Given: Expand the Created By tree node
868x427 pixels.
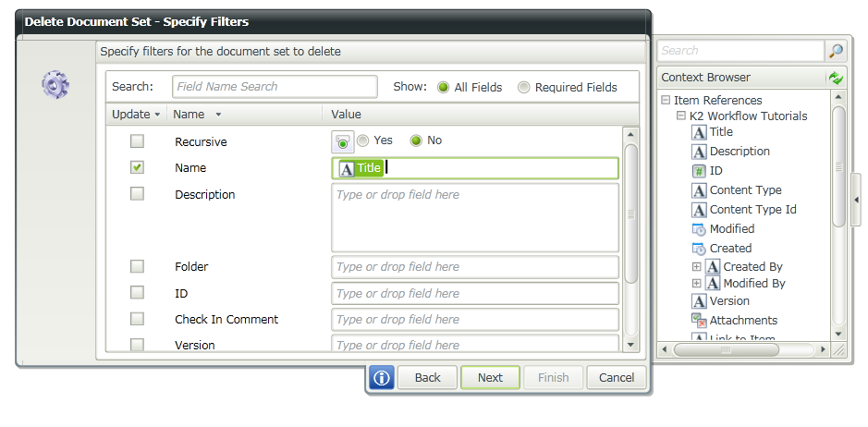Looking at the screenshot, I should click(697, 267).
